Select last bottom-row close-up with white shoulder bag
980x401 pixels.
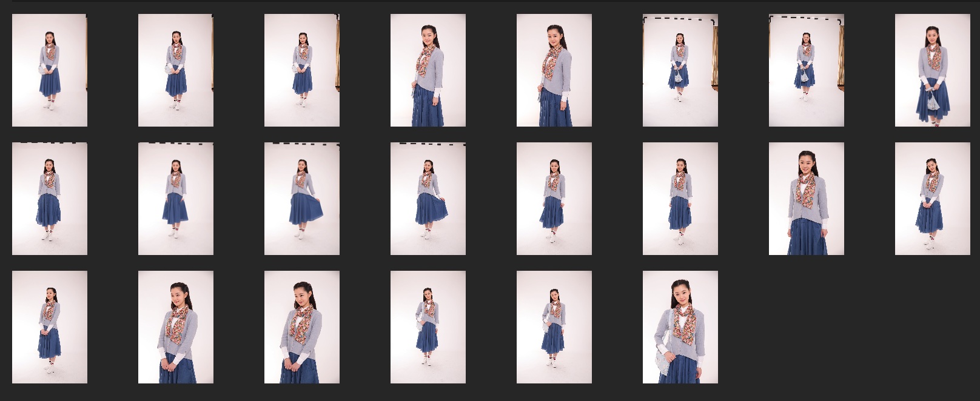(x=680, y=327)
